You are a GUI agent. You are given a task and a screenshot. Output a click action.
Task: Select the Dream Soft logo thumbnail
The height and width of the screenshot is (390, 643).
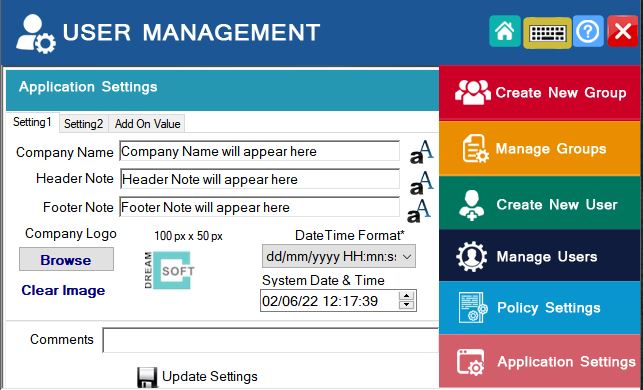[169, 270]
